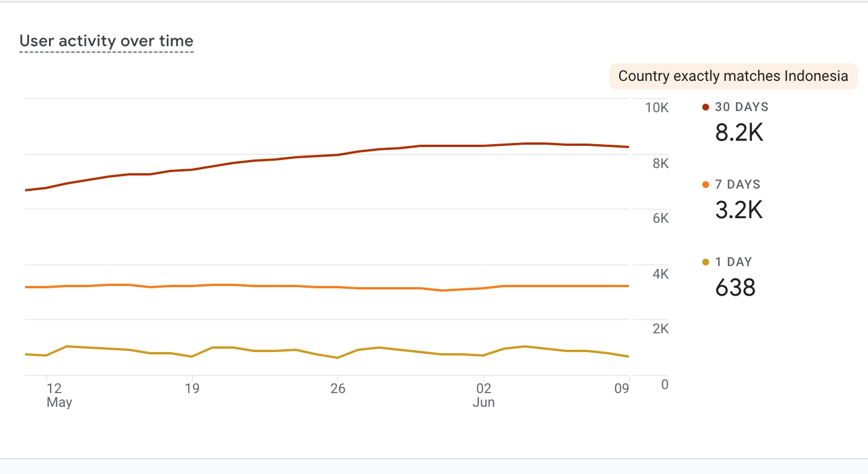The image size is (868, 474).
Task: Click the "Country exactly matches Indonesia" filter chip
Action: [x=733, y=76]
